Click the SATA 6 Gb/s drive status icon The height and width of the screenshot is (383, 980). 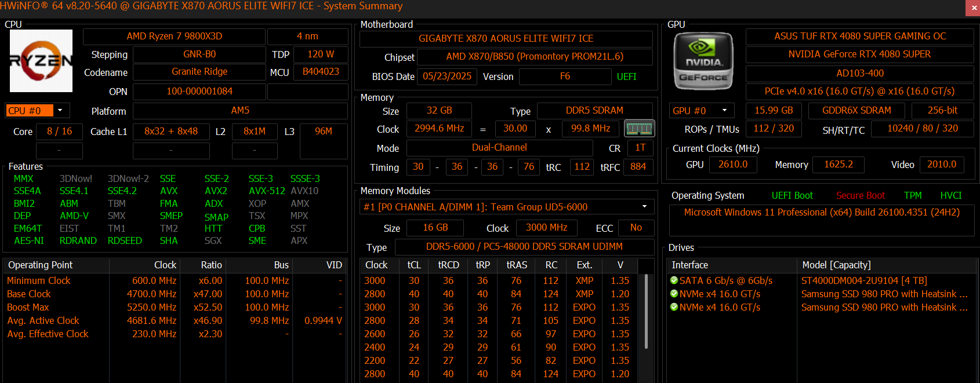(x=674, y=280)
